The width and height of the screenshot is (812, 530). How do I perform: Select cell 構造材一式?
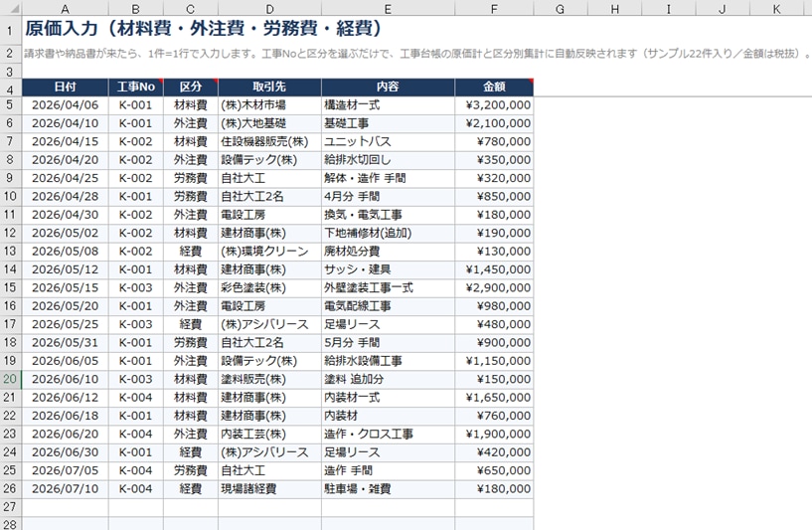pos(388,105)
